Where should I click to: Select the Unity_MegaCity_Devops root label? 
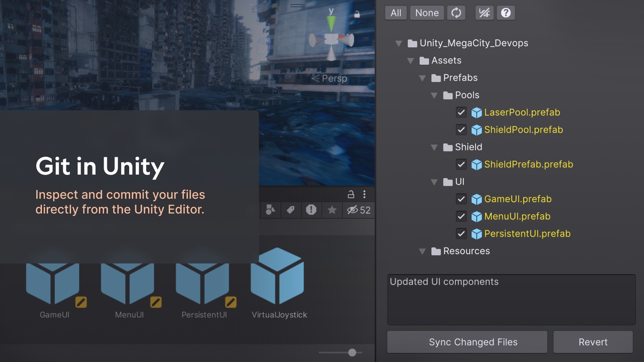[x=474, y=43]
